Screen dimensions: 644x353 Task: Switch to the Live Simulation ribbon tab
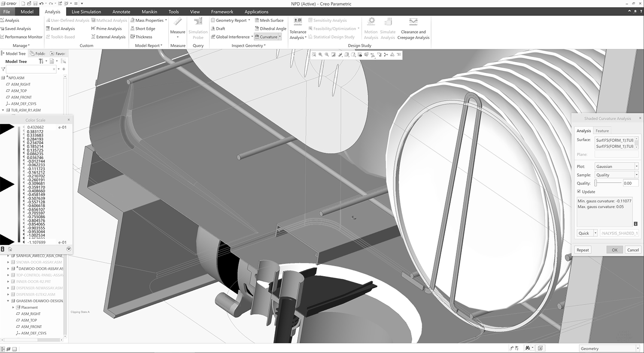[x=86, y=12]
